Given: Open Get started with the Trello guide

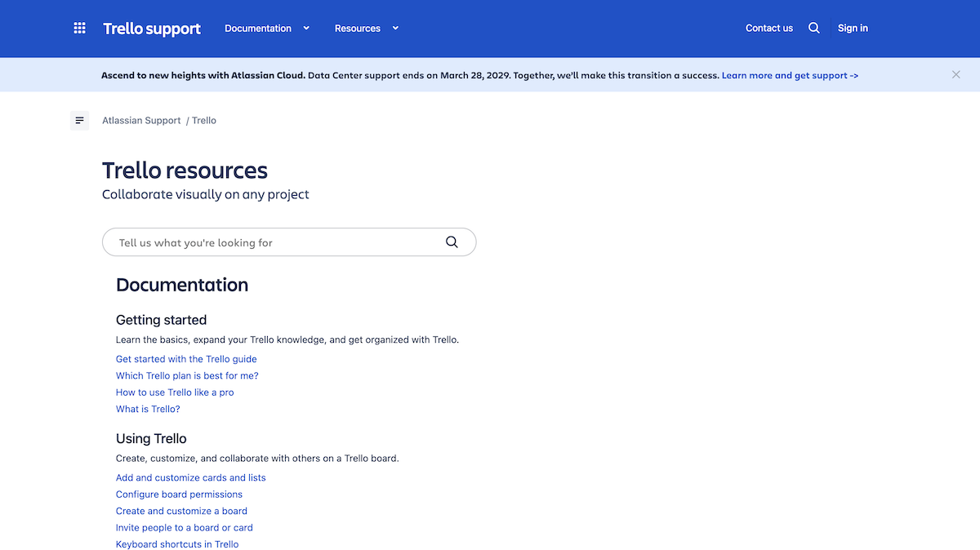Looking at the screenshot, I should (186, 359).
